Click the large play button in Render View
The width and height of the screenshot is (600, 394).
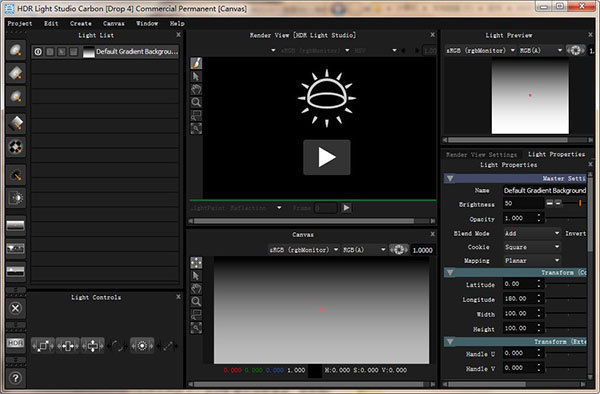[x=327, y=157]
